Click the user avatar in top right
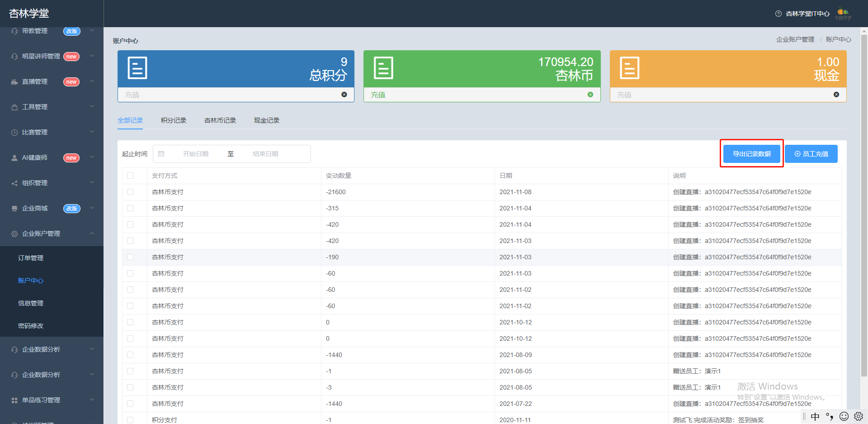The height and width of the screenshot is (424, 868). [x=843, y=14]
